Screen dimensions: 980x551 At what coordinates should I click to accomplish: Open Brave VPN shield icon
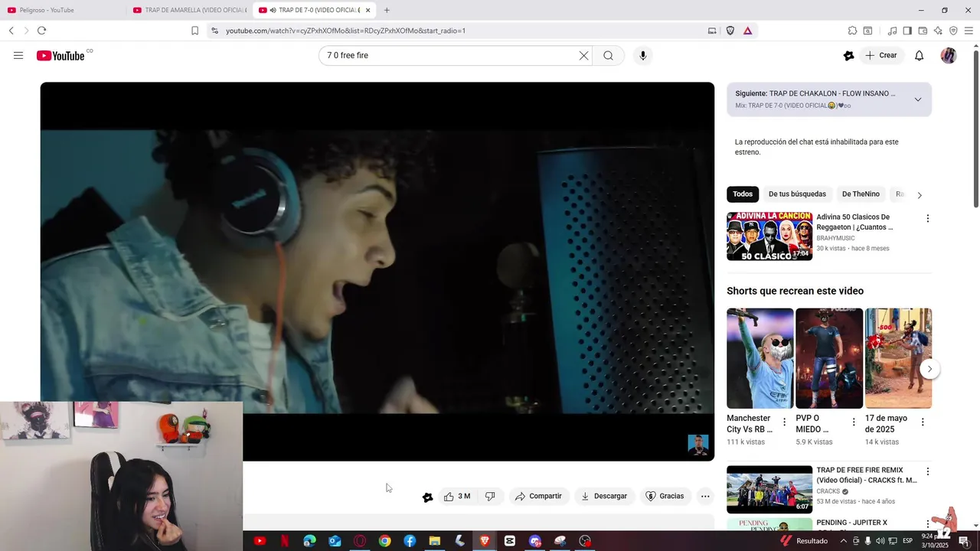[x=953, y=31]
